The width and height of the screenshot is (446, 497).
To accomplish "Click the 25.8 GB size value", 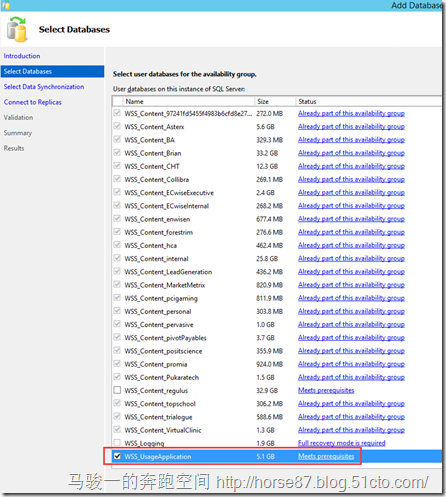I will pyautogui.click(x=267, y=259).
